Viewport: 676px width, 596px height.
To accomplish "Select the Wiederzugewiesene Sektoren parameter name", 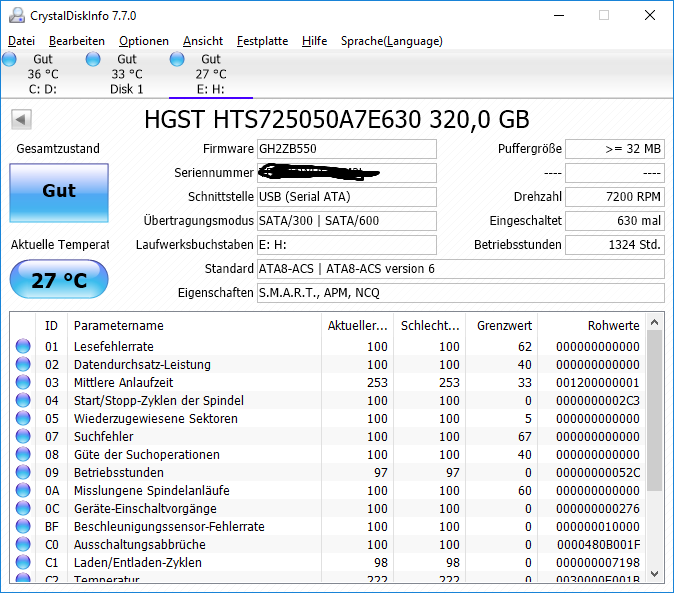I will 156,419.
